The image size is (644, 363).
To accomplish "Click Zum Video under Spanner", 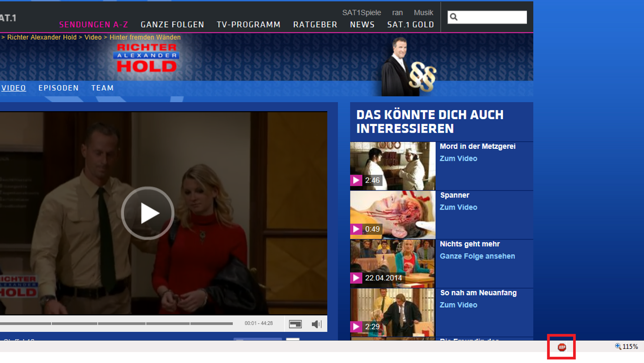I will click(x=458, y=207).
